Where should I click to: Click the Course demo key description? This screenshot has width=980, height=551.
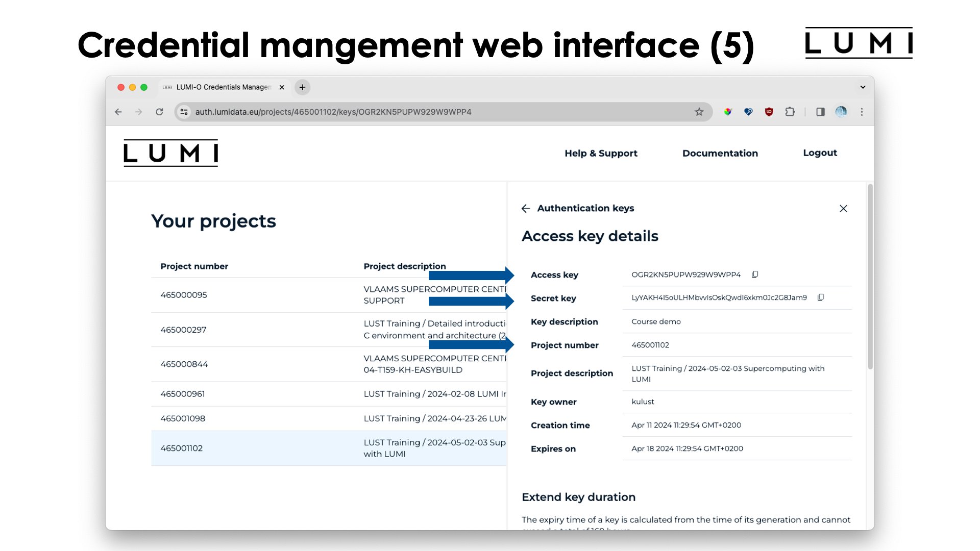[656, 321]
